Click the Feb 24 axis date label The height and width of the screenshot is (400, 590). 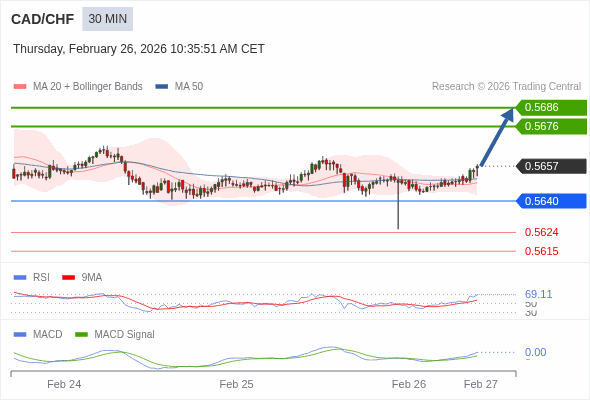point(64,384)
